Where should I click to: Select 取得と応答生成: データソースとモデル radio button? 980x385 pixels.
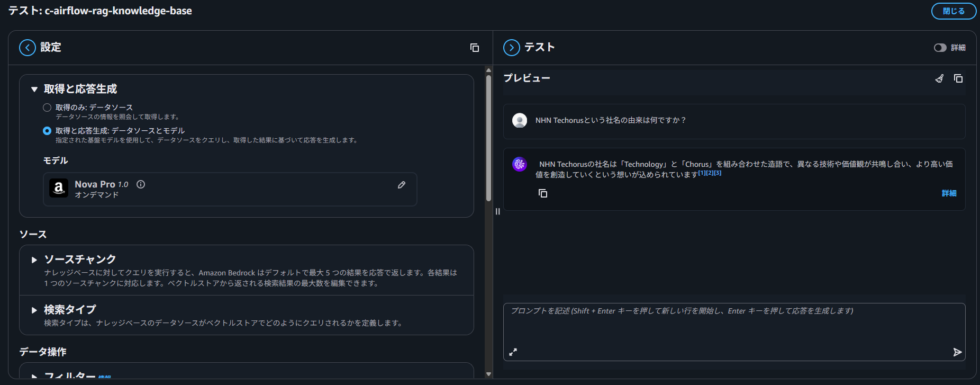[47, 131]
